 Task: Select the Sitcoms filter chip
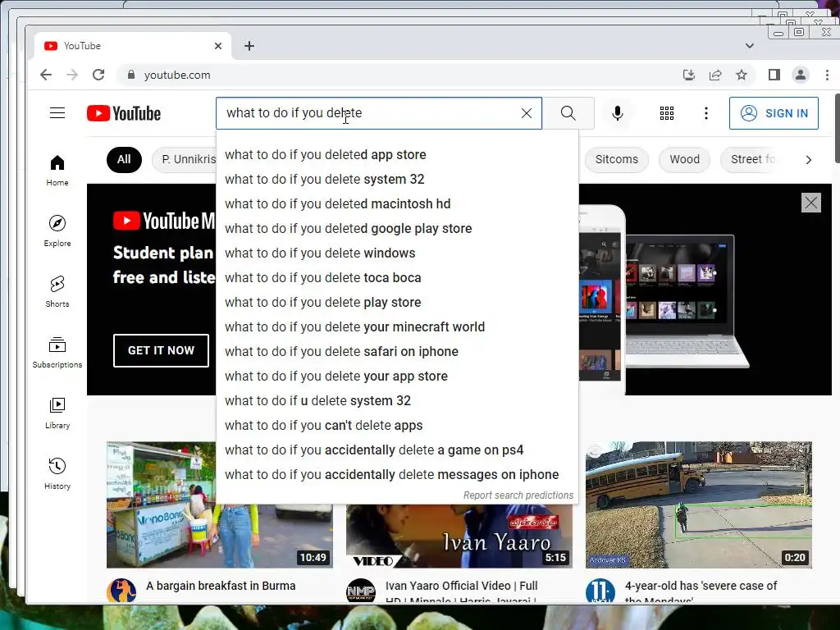click(x=617, y=160)
